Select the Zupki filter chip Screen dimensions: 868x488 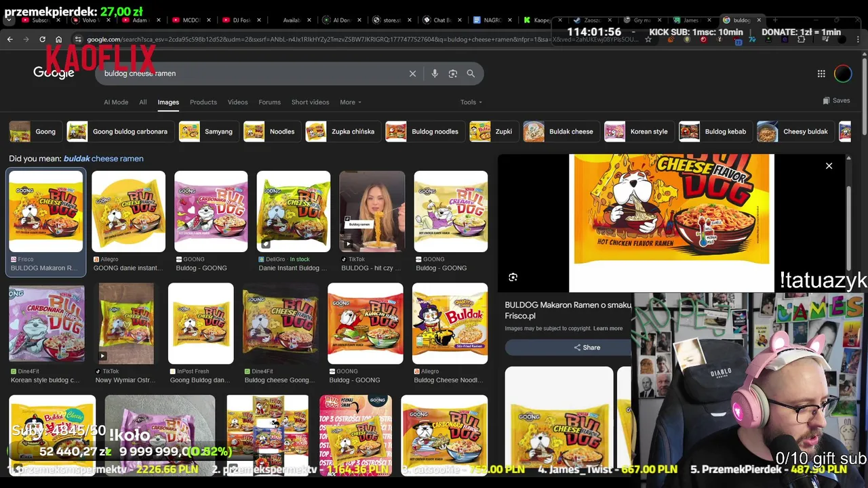(x=494, y=131)
